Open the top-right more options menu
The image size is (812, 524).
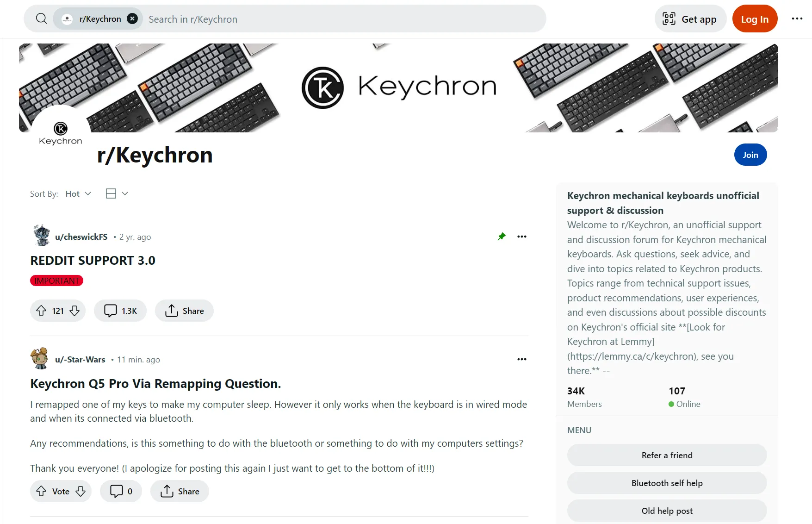[x=797, y=19]
